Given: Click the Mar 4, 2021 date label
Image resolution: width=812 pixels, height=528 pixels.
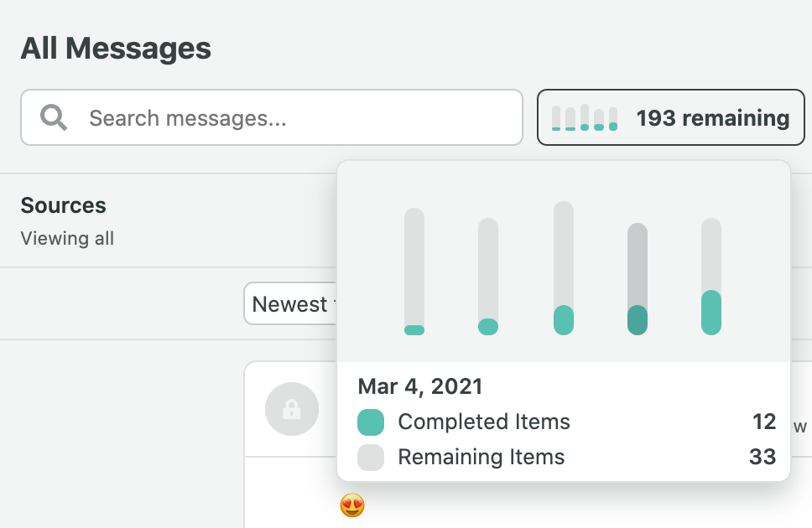Looking at the screenshot, I should tap(420, 386).
